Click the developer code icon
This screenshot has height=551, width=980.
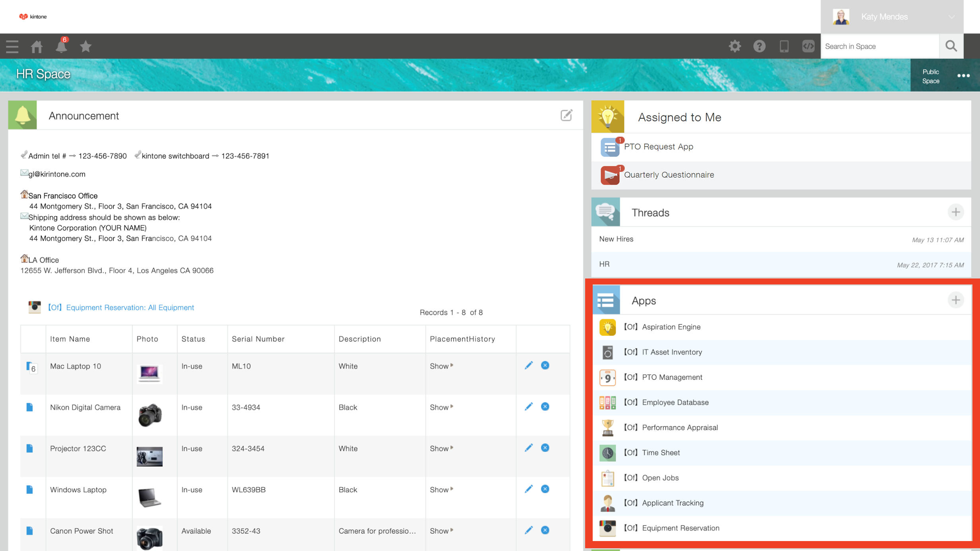pos(808,46)
